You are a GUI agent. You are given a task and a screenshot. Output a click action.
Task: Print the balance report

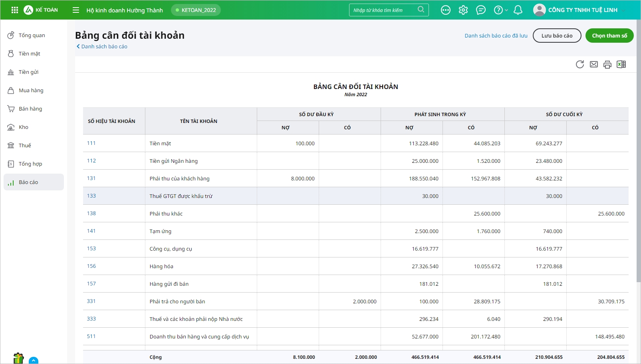607,65
